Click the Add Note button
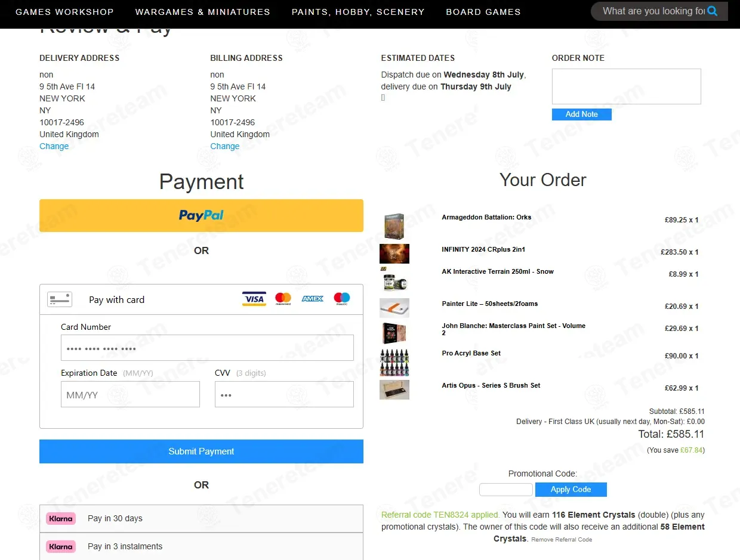Screen dimensions: 740x560 582,115
